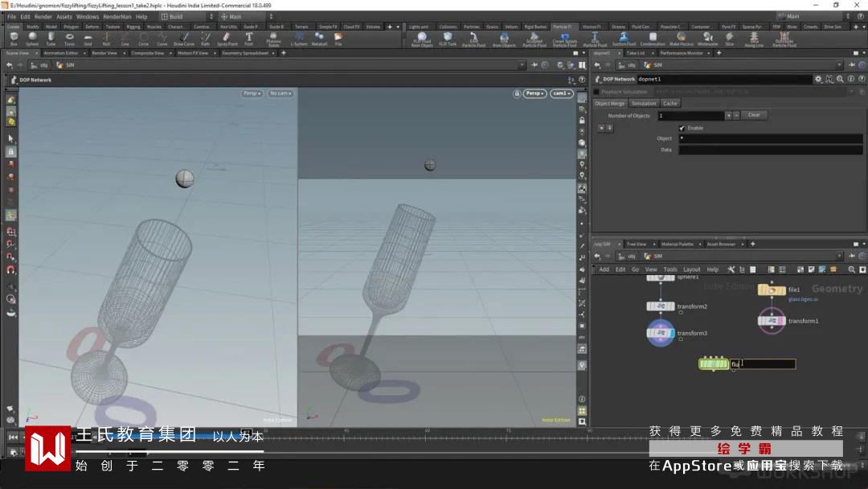Toggle display flag on transform3 node
This screenshot has width=868, height=489.
671,333
